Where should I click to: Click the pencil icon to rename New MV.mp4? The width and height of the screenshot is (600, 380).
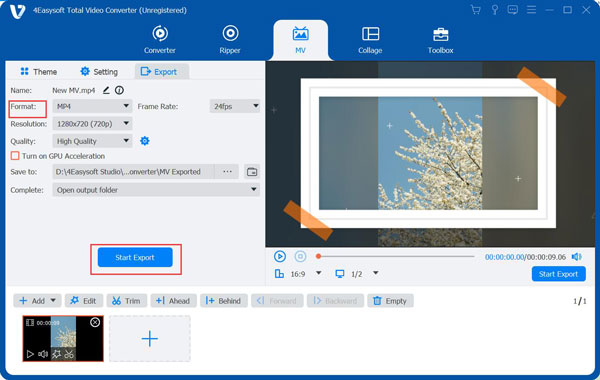click(106, 90)
